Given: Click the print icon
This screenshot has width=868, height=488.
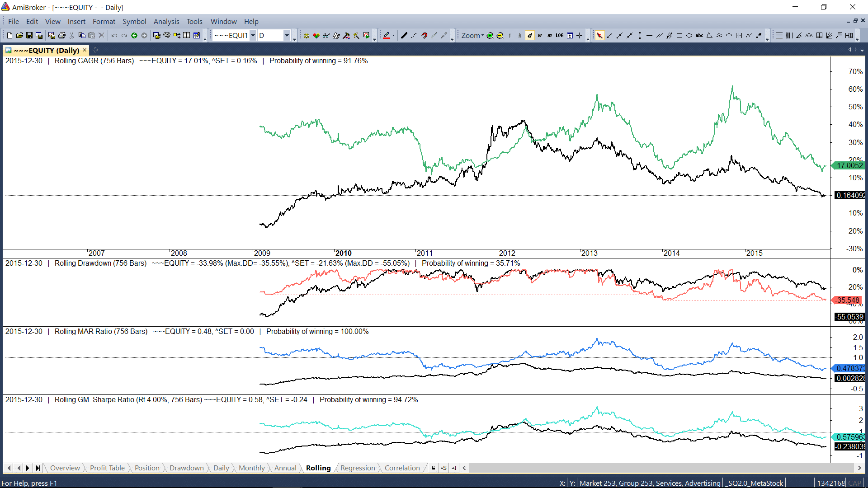Looking at the screenshot, I should [62, 36].
